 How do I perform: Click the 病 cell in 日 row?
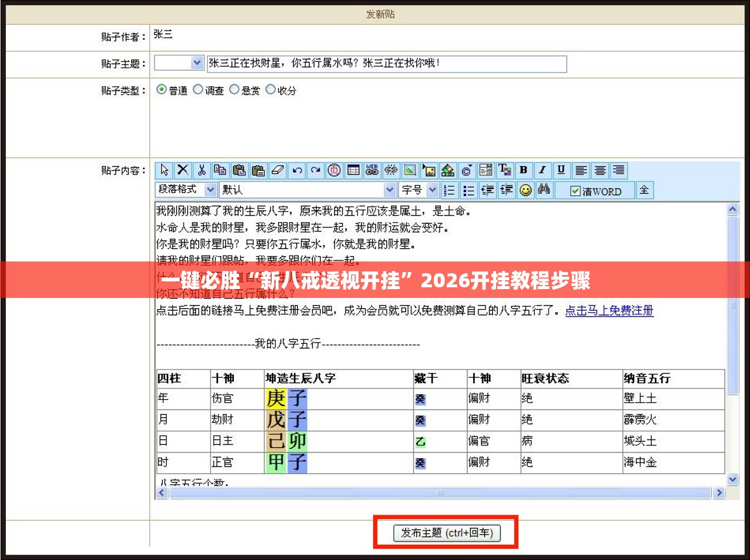pyautogui.click(x=571, y=441)
